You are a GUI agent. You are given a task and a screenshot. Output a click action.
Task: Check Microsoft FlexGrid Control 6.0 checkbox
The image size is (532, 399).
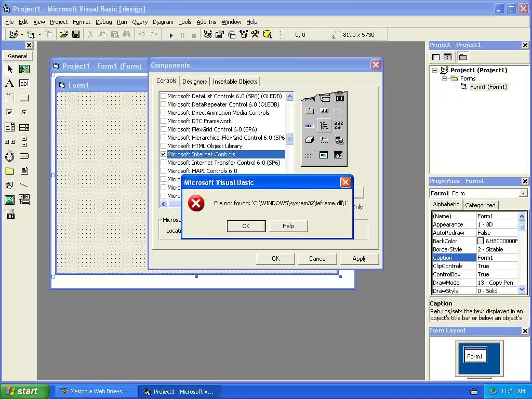pyautogui.click(x=164, y=129)
